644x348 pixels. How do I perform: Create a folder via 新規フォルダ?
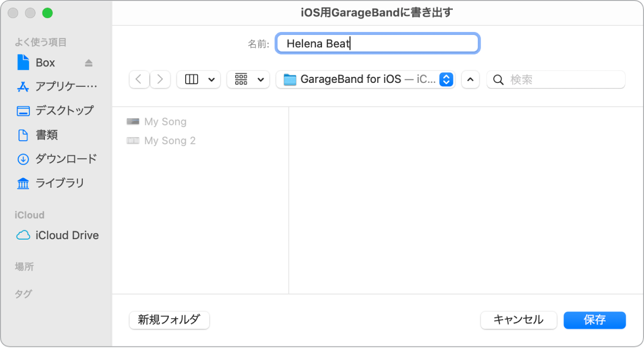(169, 320)
